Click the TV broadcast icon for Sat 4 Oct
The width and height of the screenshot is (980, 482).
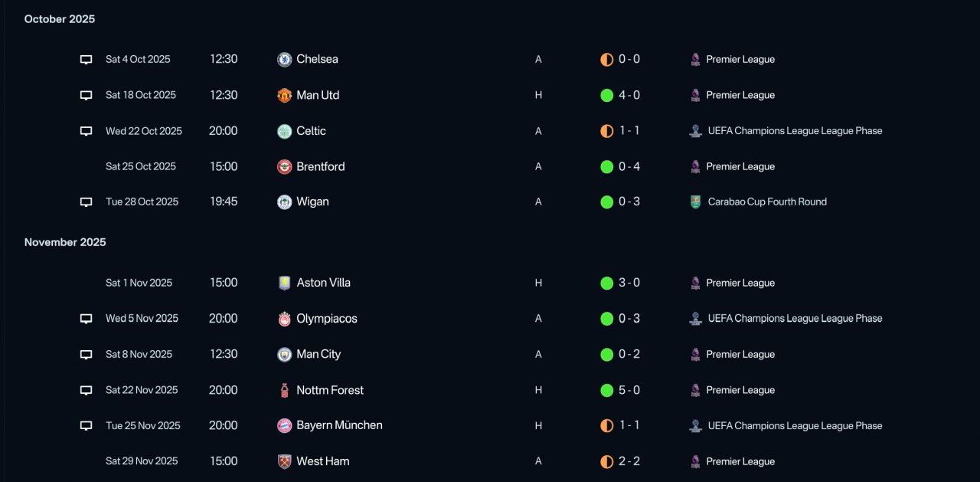pyautogui.click(x=87, y=60)
